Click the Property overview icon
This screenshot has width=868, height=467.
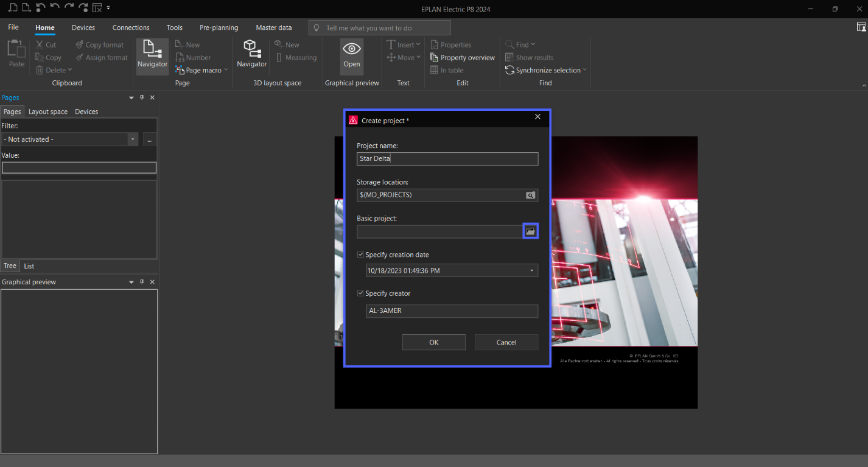(435, 57)
